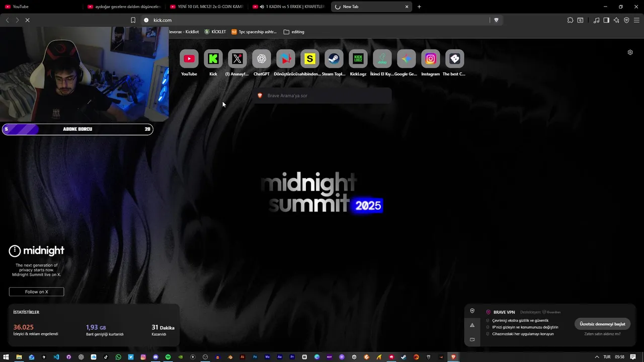Open Steam from taskbar

click(x=404, y=357)
